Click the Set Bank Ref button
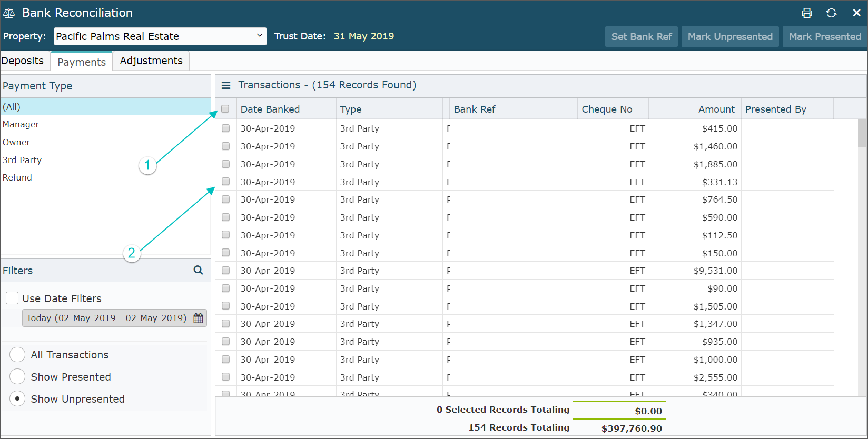The width and height of the screenshot is (868, 439). (641, 37)
